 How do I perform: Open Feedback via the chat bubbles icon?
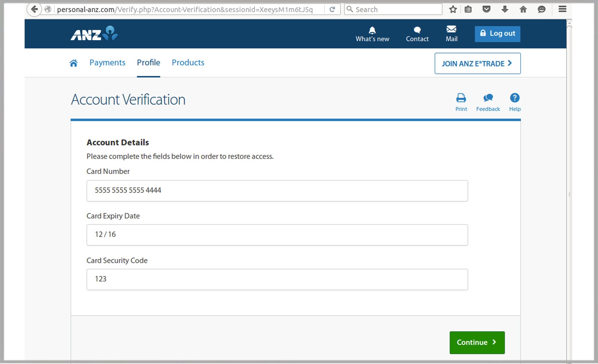click(x=488, y=98)
